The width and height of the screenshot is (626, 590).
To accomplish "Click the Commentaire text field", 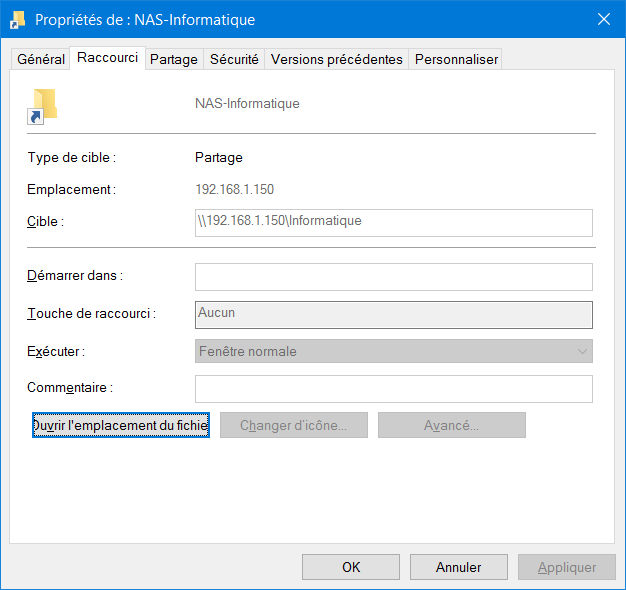I will pos(394,389).
